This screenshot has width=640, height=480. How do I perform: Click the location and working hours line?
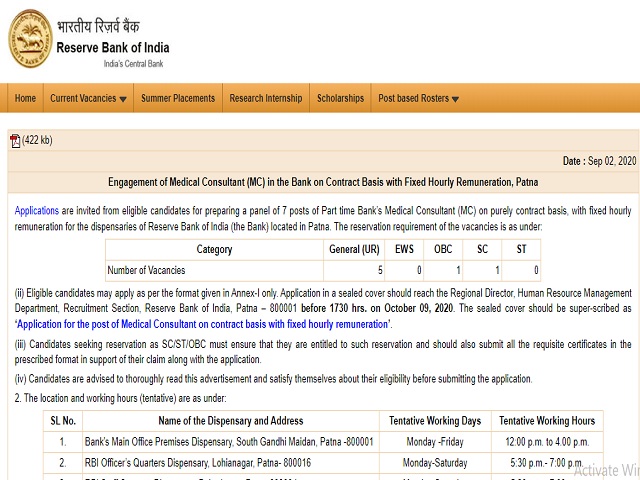coord(120,398)
